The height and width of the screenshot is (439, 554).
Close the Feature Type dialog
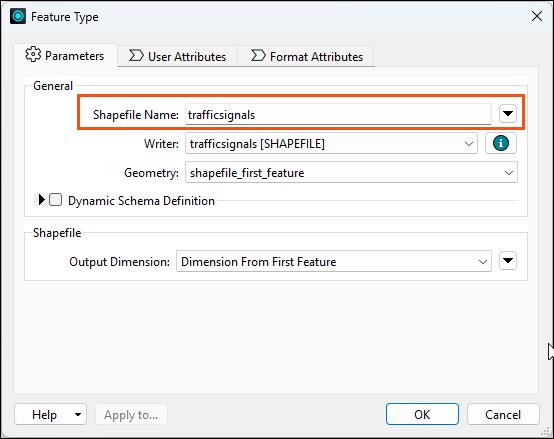[537, 16]
